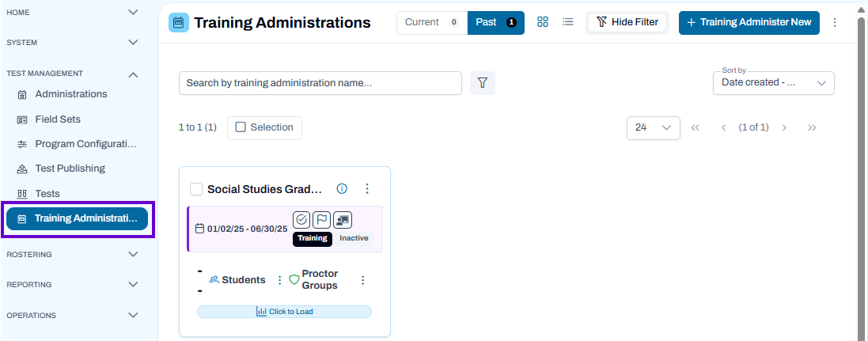868x341 pixels.
Task: Open the Sort by dropdown
Action: click(773, 83)
